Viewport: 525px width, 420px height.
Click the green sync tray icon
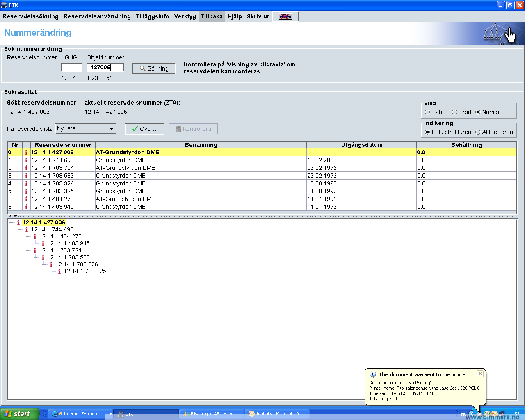487,414
